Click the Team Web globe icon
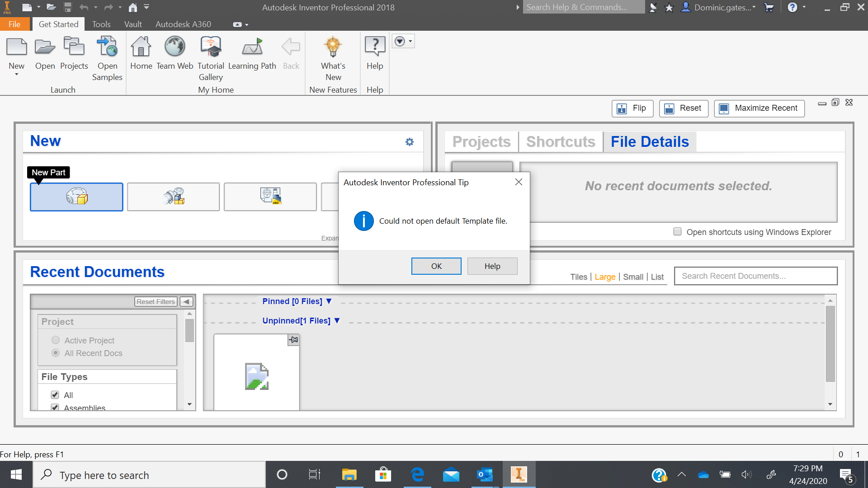 (x=175, y=47)
